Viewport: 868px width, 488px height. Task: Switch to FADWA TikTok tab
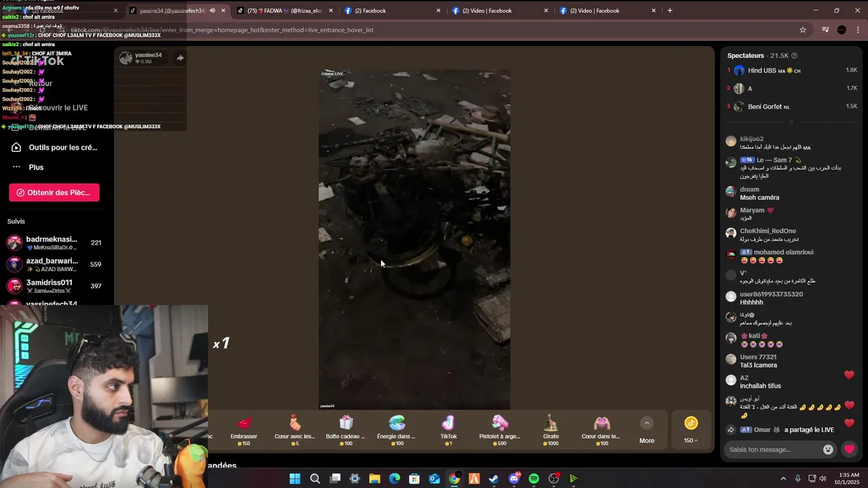[285, 11]
